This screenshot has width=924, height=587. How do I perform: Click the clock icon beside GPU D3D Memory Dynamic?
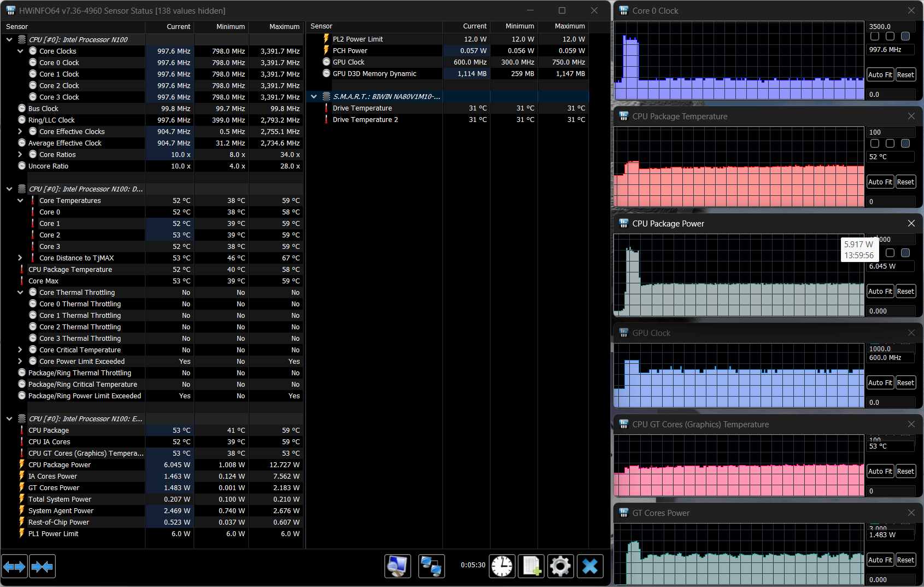coord(326,73)
